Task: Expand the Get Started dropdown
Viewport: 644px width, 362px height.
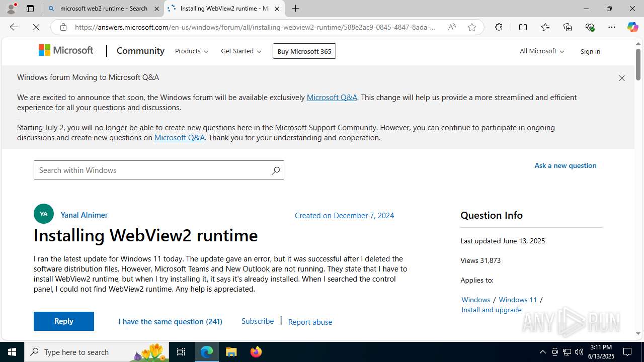Action: (x=241, y=51)
